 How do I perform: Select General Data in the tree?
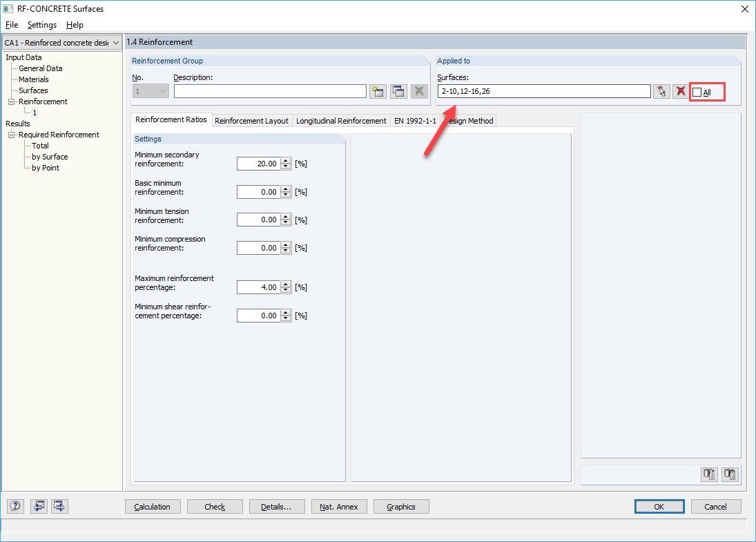tap(41, 68)
